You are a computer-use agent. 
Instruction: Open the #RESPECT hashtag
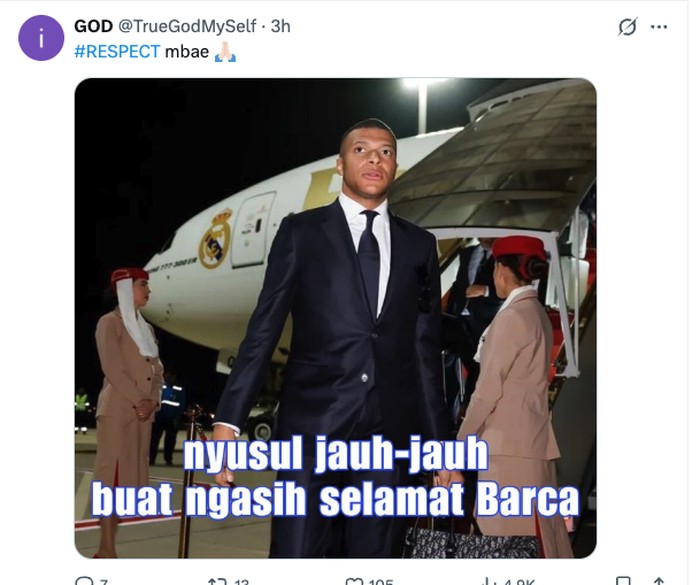117,52
